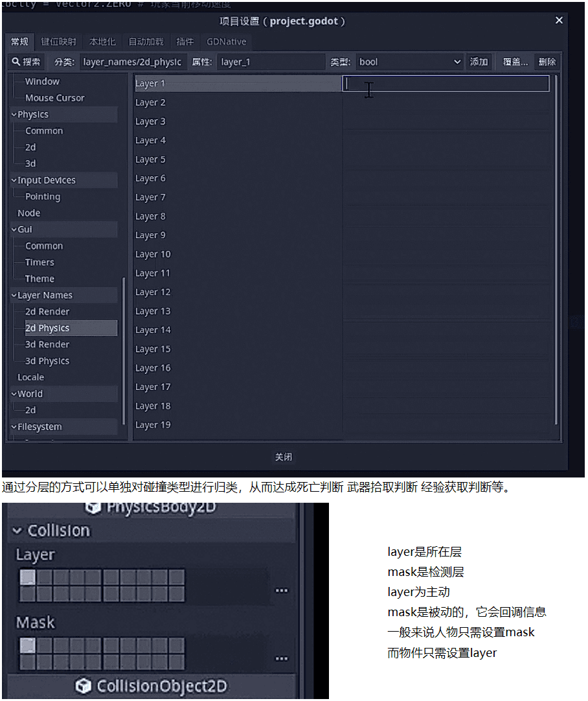Click the Layer 19 row
Image resolution: width=588 pixels, height=701 pixels.
click(x=342, y=425)
